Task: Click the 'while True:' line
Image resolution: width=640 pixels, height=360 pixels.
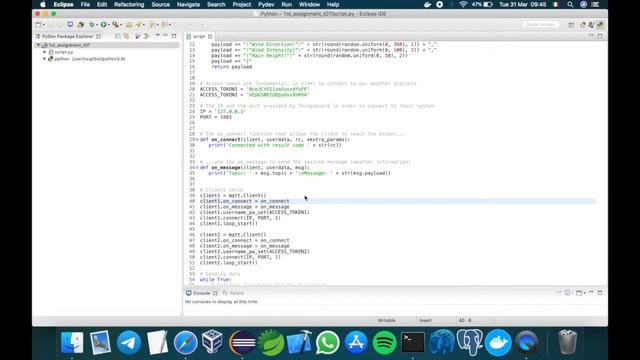Action: pos(216,280)
